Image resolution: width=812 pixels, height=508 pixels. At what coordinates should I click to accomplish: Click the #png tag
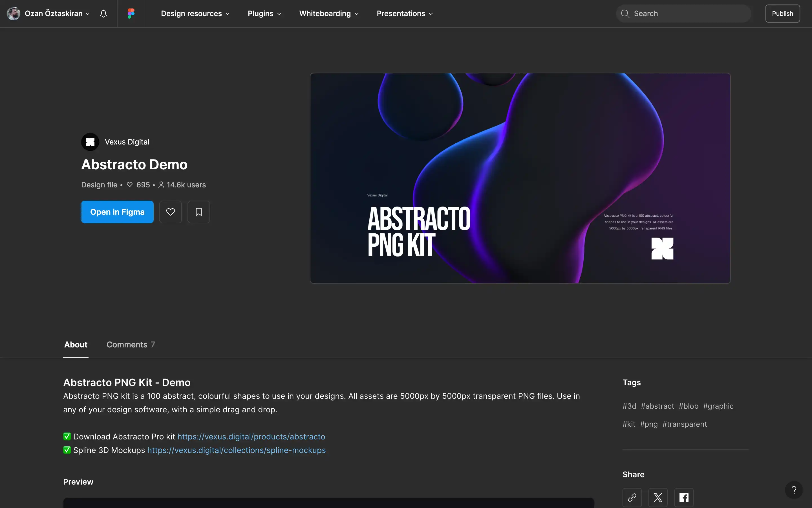[x=648, y=424]
